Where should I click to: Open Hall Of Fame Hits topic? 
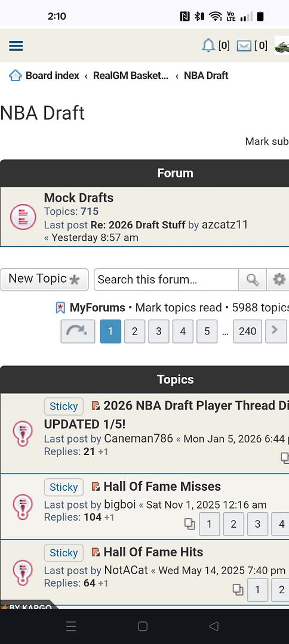pos(153,552)
